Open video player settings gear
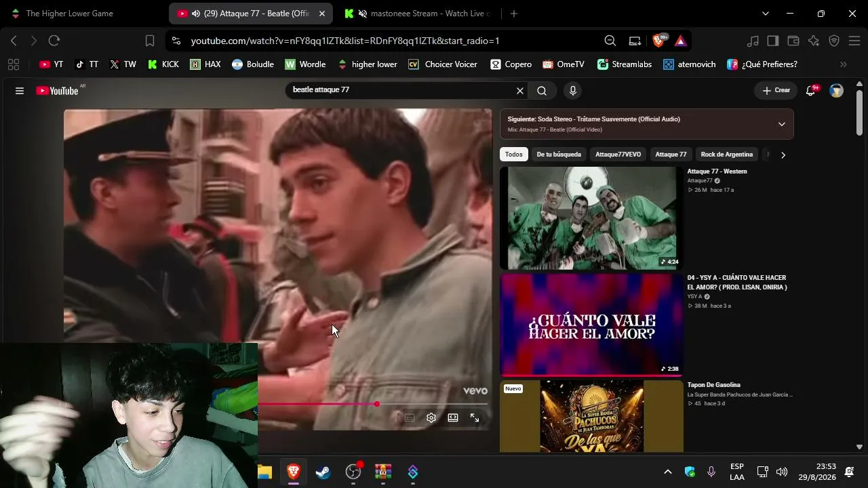The image size is (868, 488). tap(431, 418)
